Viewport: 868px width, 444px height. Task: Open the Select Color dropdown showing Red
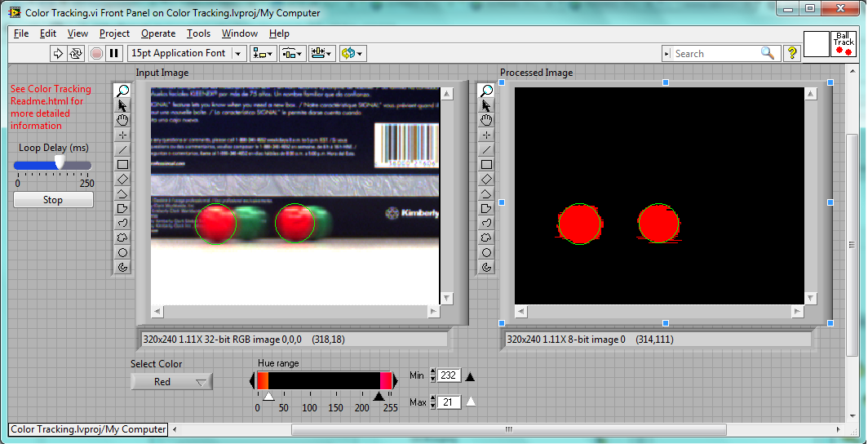[x=171, y=381]
